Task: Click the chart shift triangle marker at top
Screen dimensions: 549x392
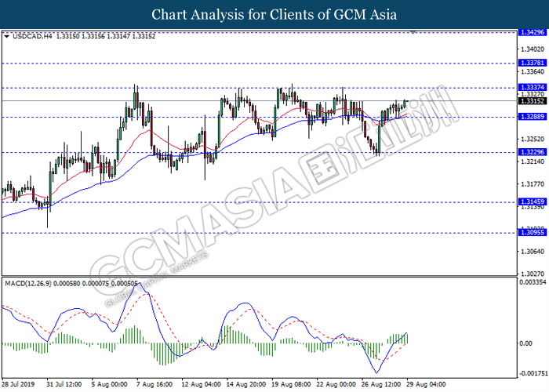Action: point(413,32)
